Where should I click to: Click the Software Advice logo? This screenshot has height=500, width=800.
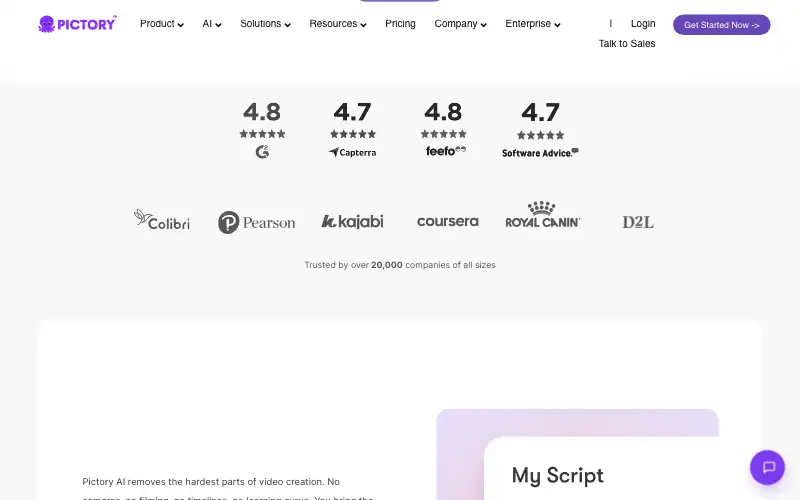click(x=540, y=153)
